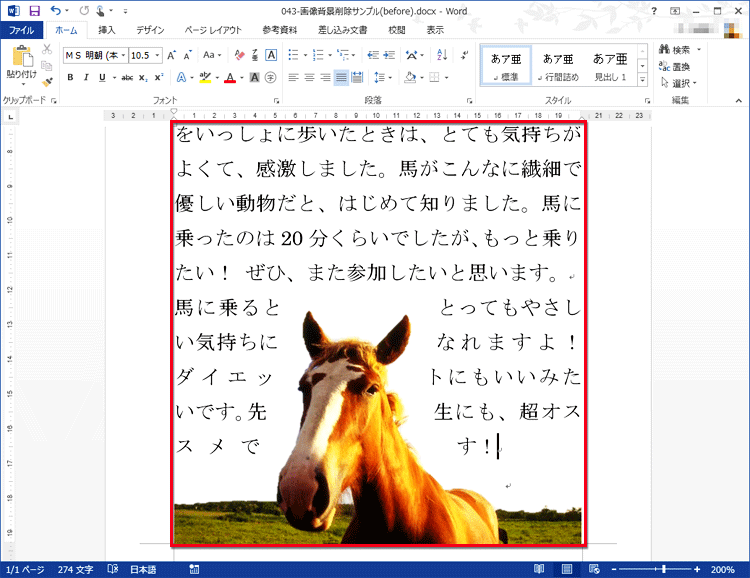Click the Redo icon in quick access toolbar
Viewport: 750px width, 578px height.
(x=84, y=11)
